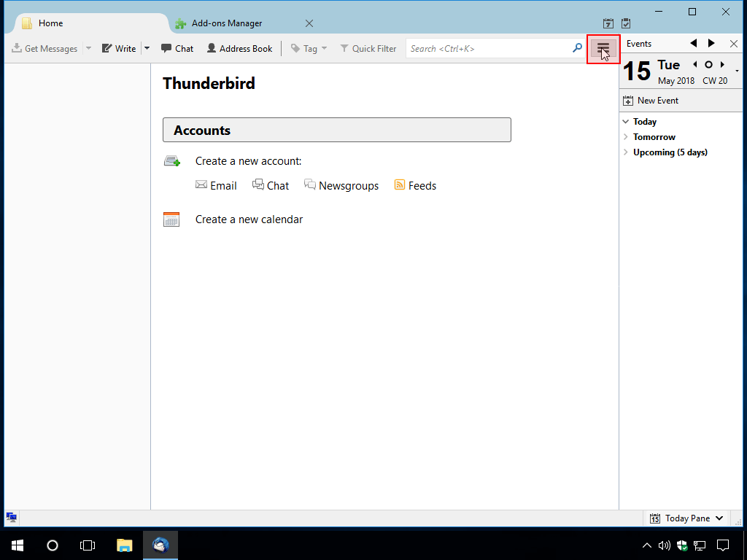This screenshot has height=560, width=747.
Task: Click the New Event button
Action: tap(650, 101)
